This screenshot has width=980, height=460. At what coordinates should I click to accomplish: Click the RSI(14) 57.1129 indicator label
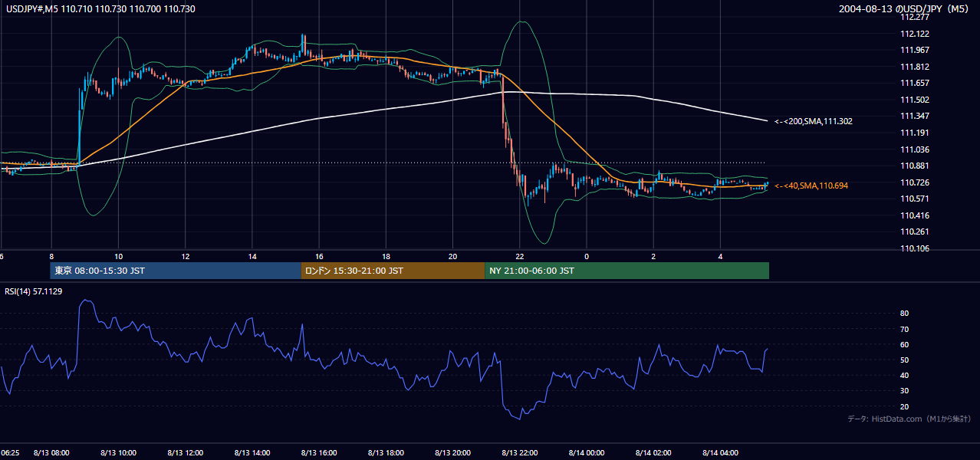[32, 291]
